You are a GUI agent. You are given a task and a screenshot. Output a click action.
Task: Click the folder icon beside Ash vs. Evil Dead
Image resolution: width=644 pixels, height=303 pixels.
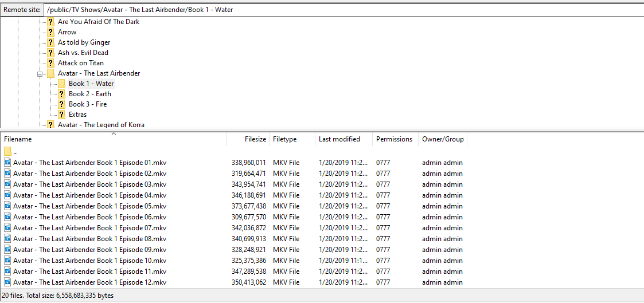point(50,53)
